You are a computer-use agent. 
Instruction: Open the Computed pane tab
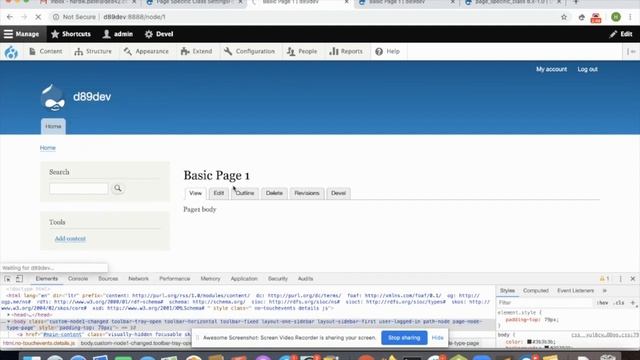coord(536,291)
